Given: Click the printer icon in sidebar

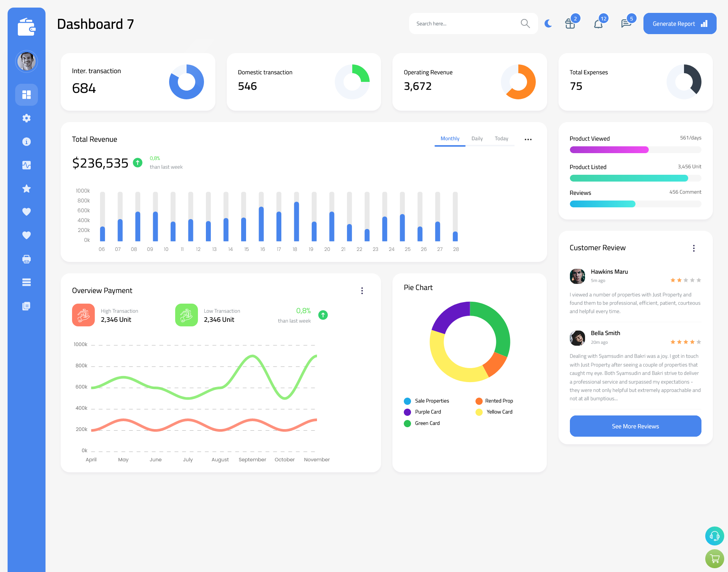Looking at the screenshot, I should (x=27, y=259).
